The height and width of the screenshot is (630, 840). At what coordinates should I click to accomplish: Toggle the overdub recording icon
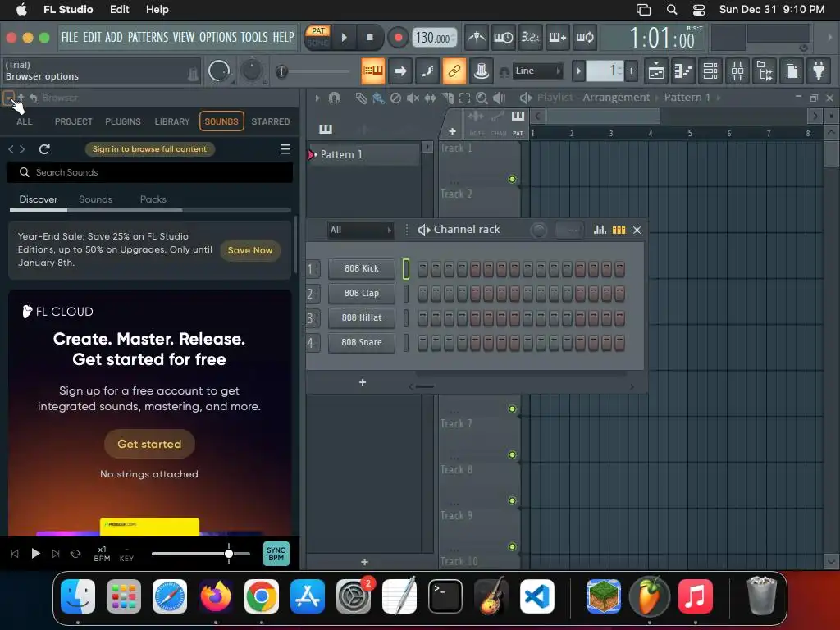click(558, 38)
